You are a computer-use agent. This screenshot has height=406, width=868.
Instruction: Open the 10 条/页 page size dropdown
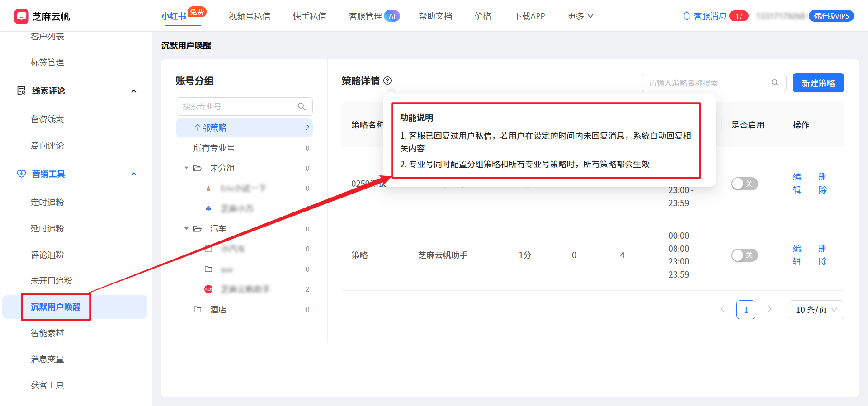[816, 310]
